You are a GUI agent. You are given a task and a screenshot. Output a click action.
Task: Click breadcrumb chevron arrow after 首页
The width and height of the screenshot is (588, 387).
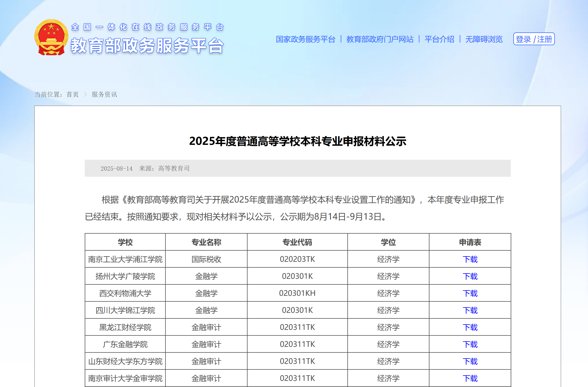[85, 95]
